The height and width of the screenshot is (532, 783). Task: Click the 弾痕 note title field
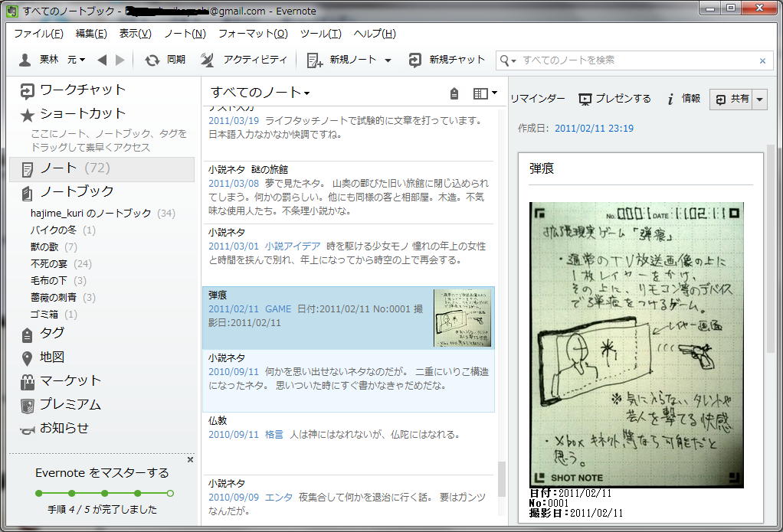point(640,168)
